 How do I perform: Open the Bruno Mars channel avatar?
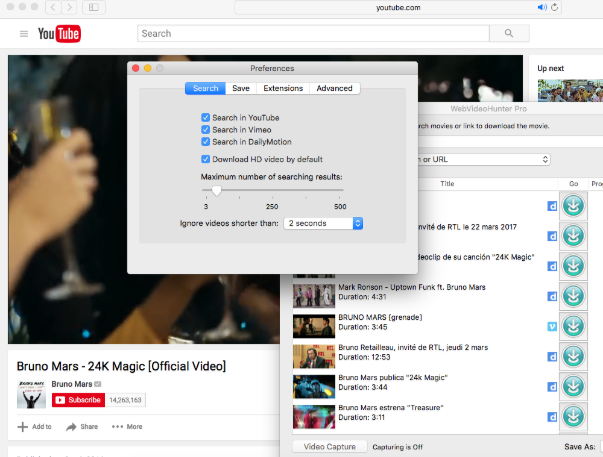click(31, 394)
